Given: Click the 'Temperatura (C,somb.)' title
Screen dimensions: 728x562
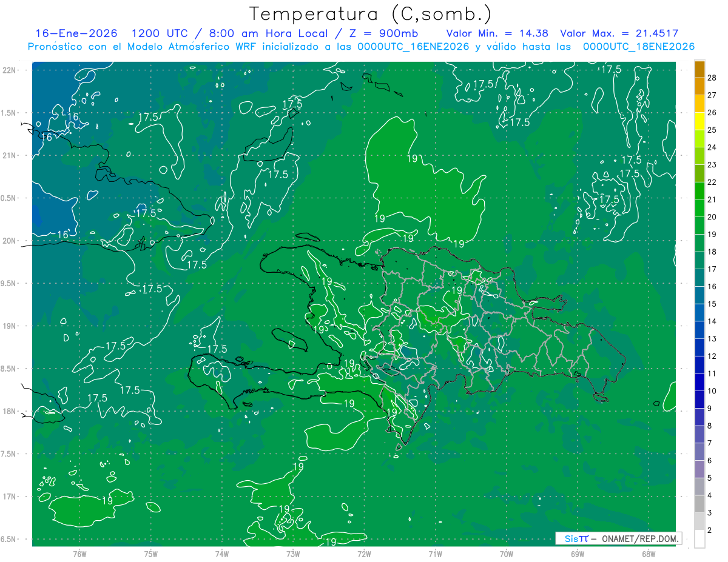Looking at the screenshot, I should click(371, 13).
